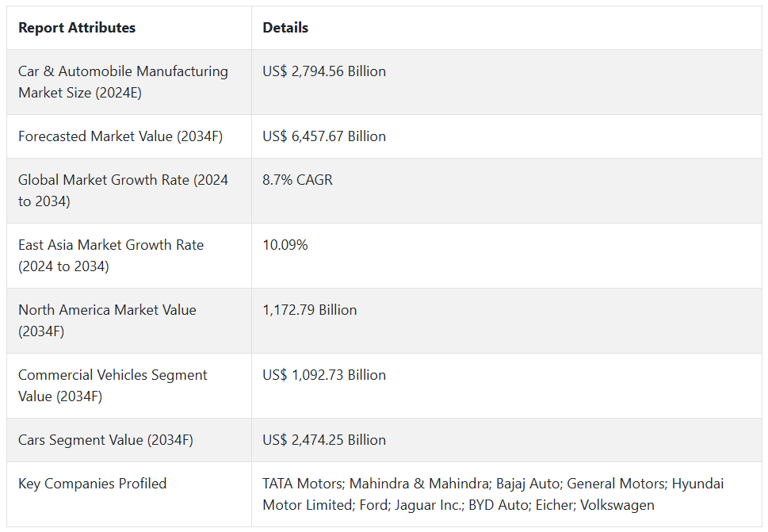The height and width of the screenshot is (532, 768).
Task: Click the US$ 2,794.56 Billion value
Action: (x=324, y=71)
